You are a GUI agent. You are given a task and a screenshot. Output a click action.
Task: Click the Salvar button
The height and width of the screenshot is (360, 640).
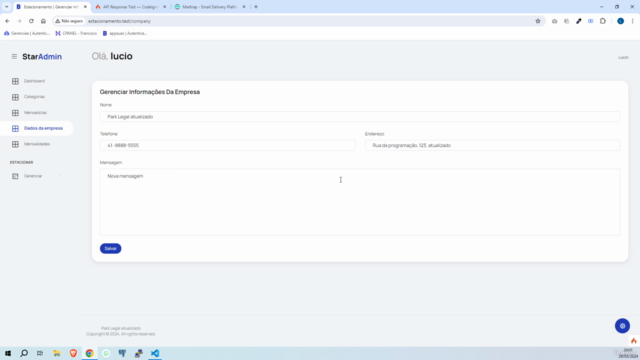coord(111,249)
